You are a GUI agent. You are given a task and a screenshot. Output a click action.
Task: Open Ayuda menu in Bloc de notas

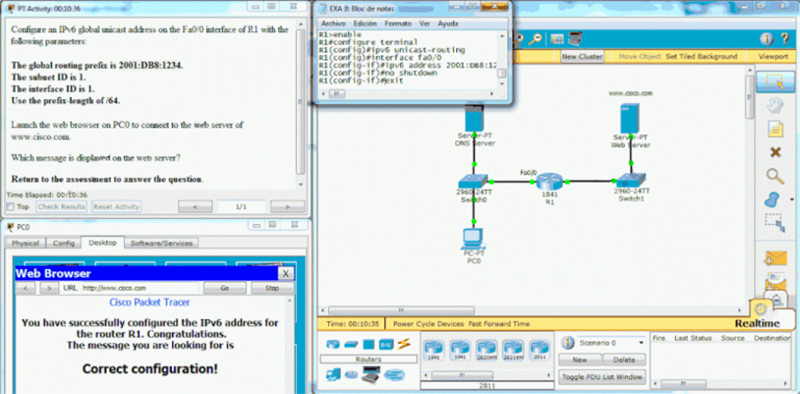447,23
